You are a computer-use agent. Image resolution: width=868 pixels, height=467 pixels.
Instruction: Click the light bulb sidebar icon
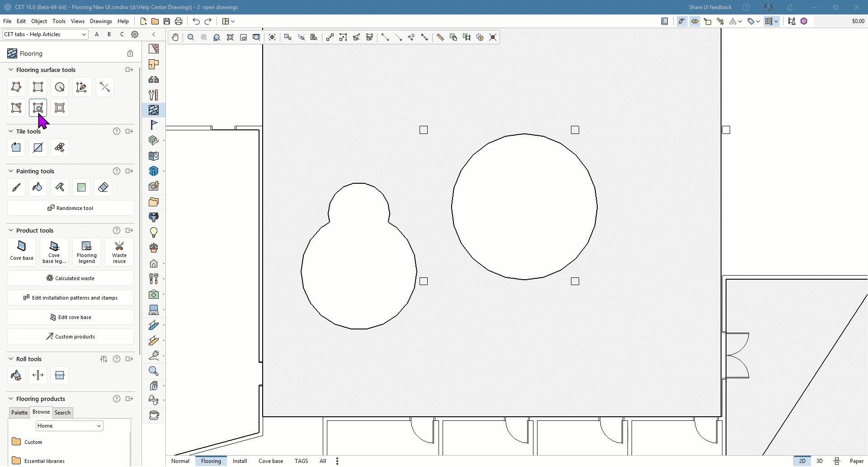[154, 233]
